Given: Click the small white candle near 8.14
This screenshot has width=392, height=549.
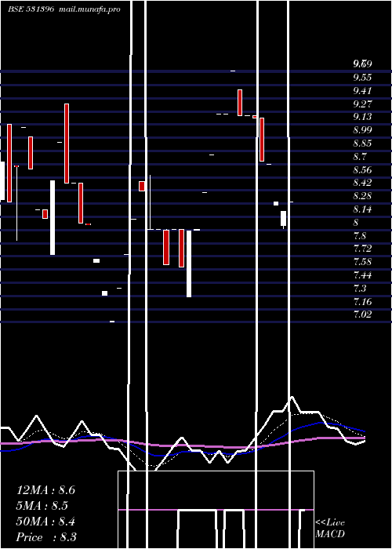Looking at the screenshot, I should (x=284, y=219).
